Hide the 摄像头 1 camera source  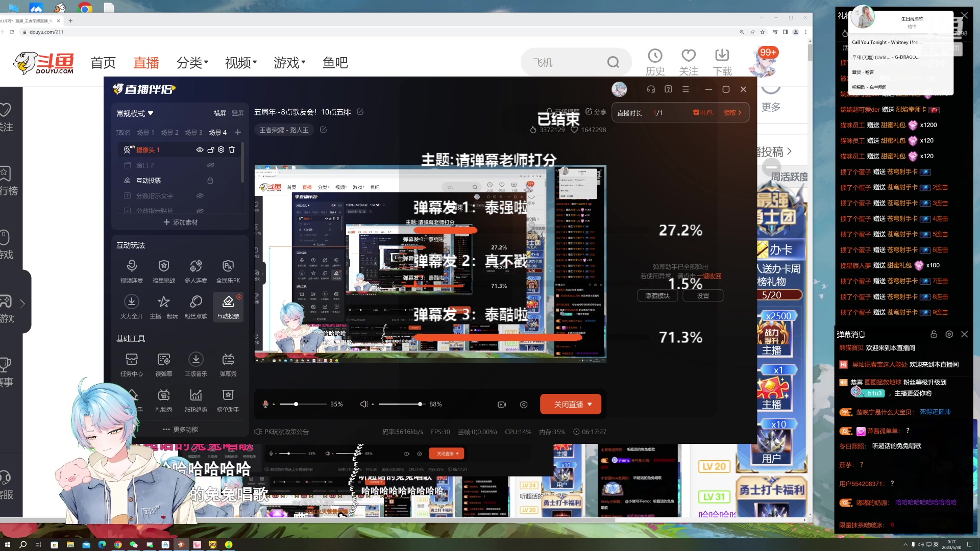pyautogui.click(x=200, y=149)
